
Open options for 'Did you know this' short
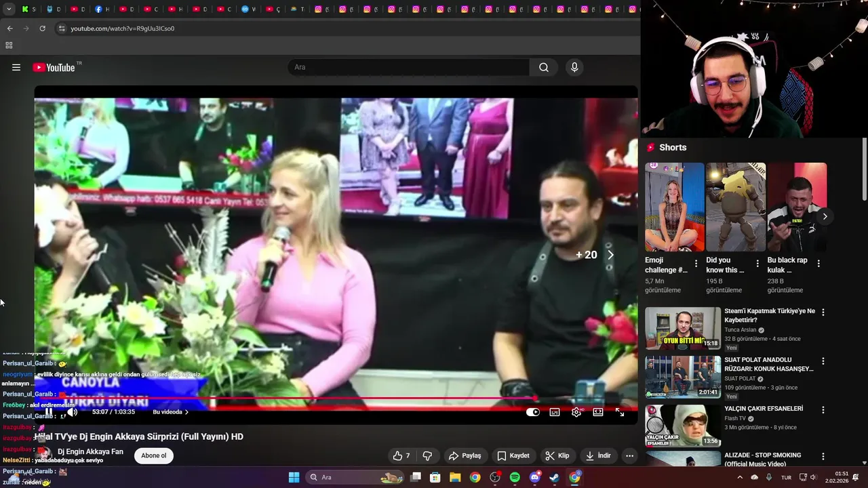[x=757, y=264]
